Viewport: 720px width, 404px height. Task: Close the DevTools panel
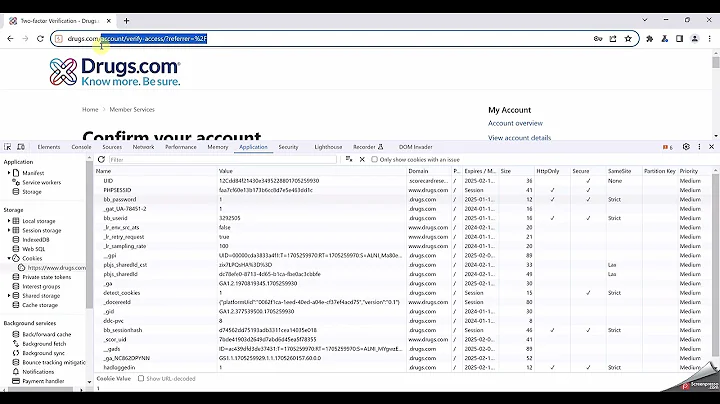[711, 147]
